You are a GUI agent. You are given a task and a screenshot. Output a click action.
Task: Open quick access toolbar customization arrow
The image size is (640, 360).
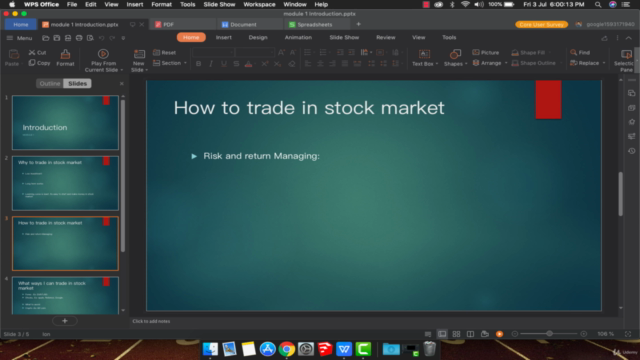tap(123, 38)
